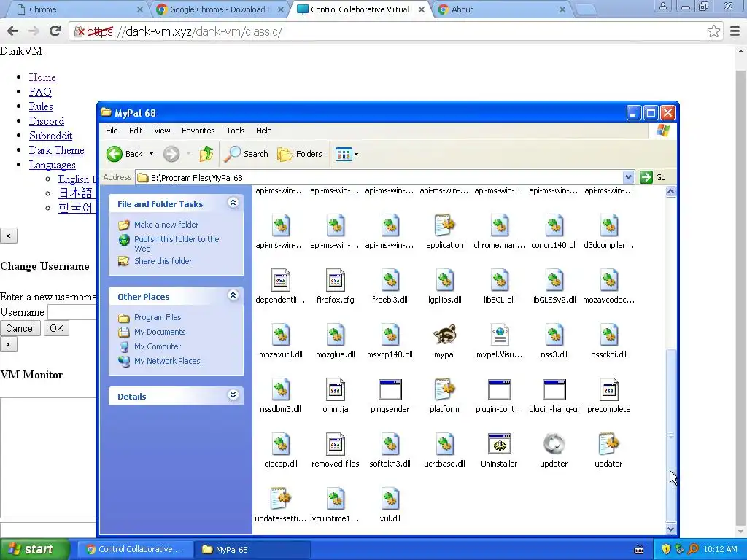Viewport: 747px width, 560px height.
Task: Select the plugin-hang-ui executable
Action: point(554,389)
